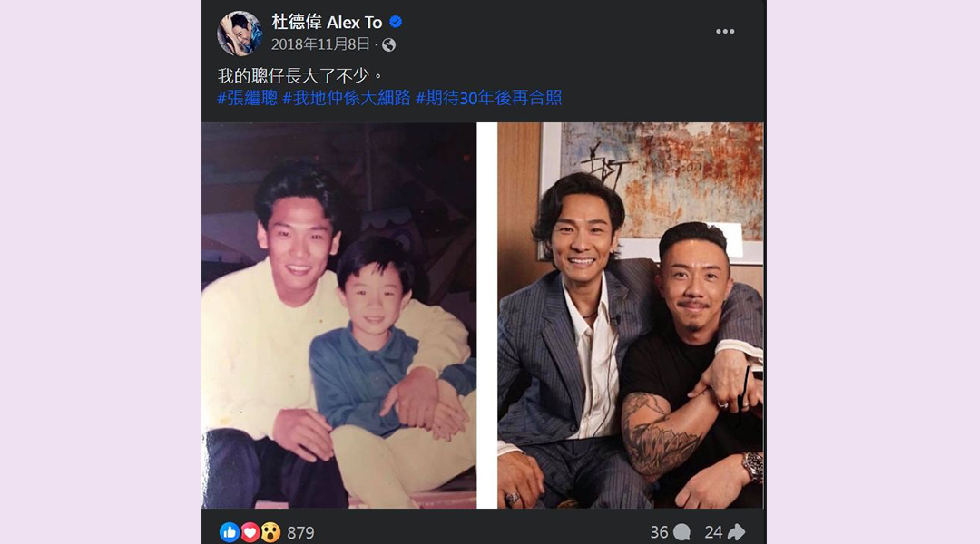Click the globe public privacy icon
This screenshot has width=980, height=544.
coord(388,45)
